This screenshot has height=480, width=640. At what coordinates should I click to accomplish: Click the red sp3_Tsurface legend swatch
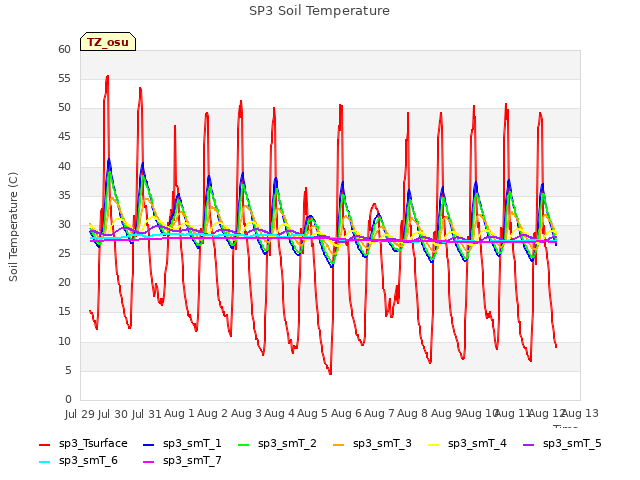point(44,444)
